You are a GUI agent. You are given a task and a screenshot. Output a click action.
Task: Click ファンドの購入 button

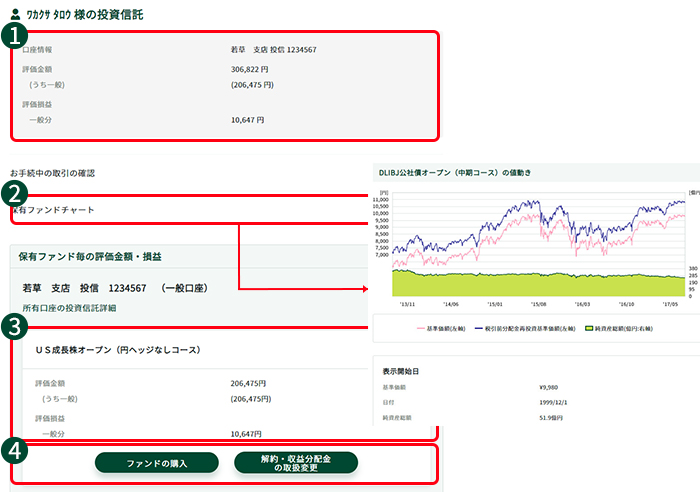click(x=157, y=463)
